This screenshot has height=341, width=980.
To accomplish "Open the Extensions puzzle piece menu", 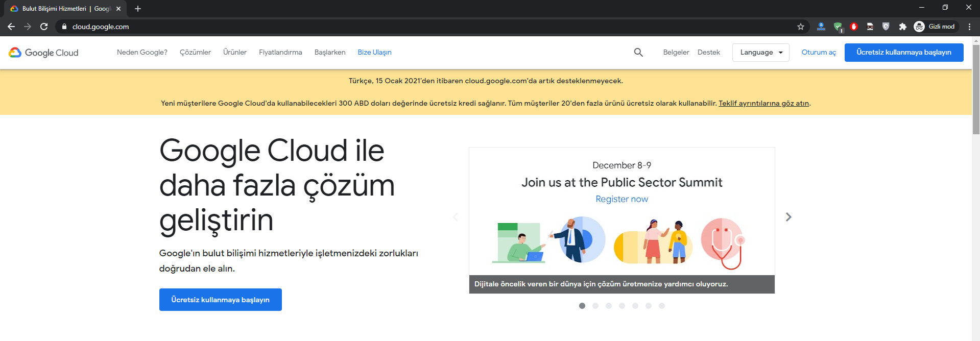I will [902, 27].
